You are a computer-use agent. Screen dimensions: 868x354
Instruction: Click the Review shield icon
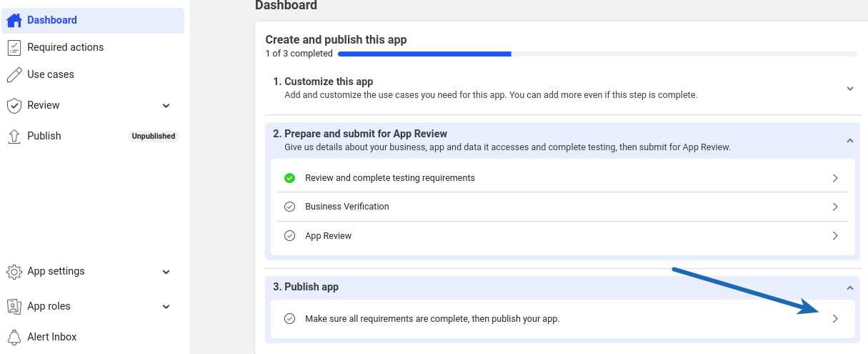pyautogui.click(x=14, y=105)
